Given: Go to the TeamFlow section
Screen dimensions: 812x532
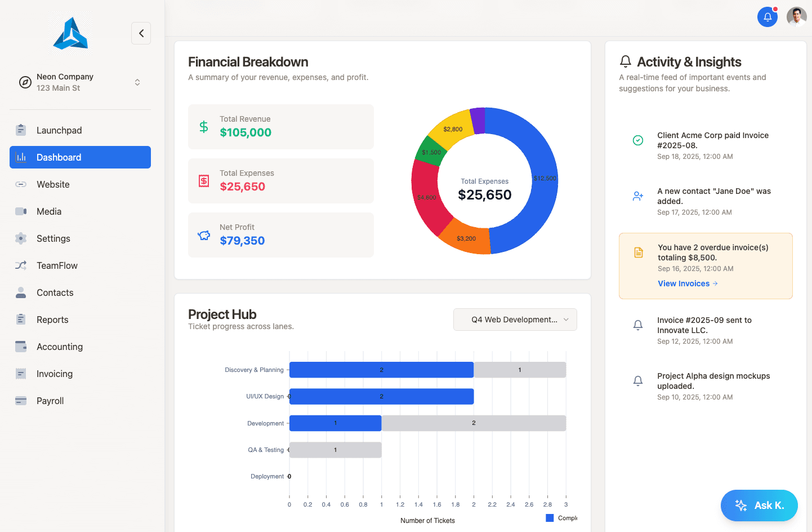Looking at the screenshot, I should (57, 265).
